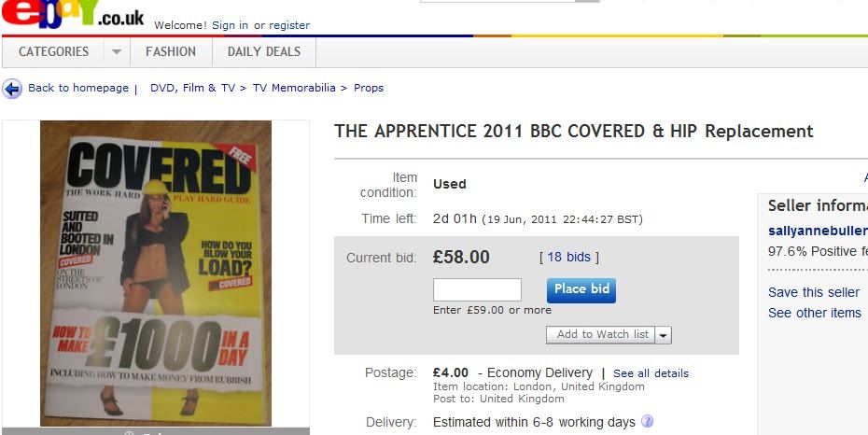Click the eBay logo
The width and height of the screenshot is (868, 435).
72,13
